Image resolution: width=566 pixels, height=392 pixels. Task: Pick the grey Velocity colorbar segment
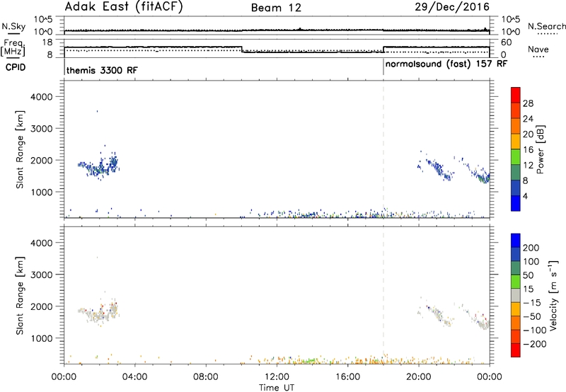point(516,295)
